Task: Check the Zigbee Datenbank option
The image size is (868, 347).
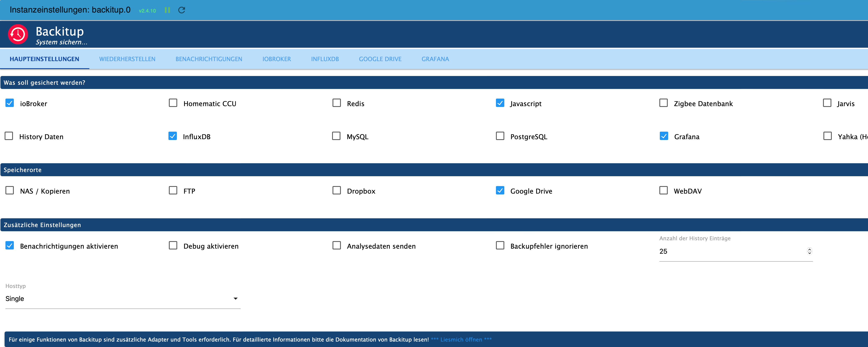Action: click(664, 103)
